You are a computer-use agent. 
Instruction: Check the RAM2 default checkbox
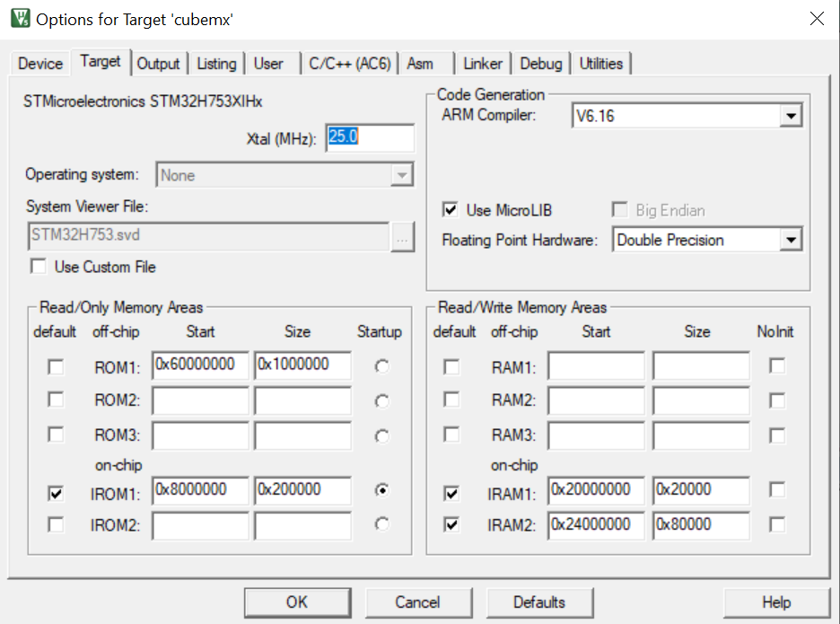point(451,400)
